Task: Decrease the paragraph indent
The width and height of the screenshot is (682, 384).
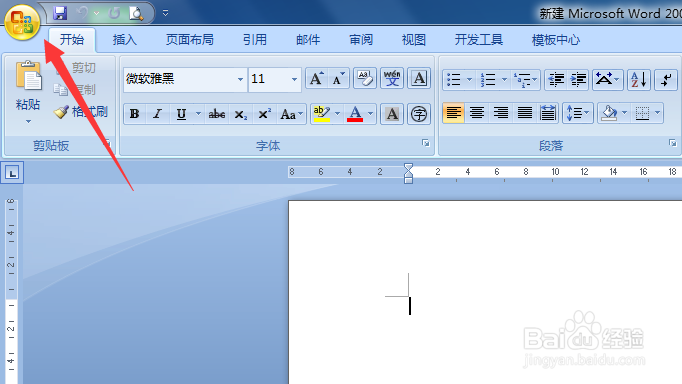Action: pyautogui.click(x=556, y=80)
